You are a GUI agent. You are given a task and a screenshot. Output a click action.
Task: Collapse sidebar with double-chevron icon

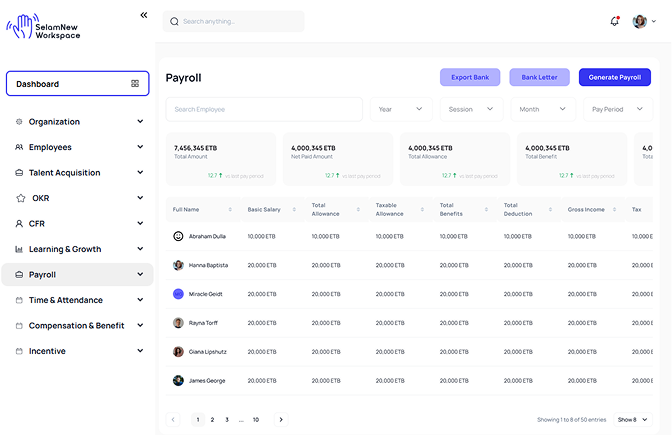pos(144,15)
